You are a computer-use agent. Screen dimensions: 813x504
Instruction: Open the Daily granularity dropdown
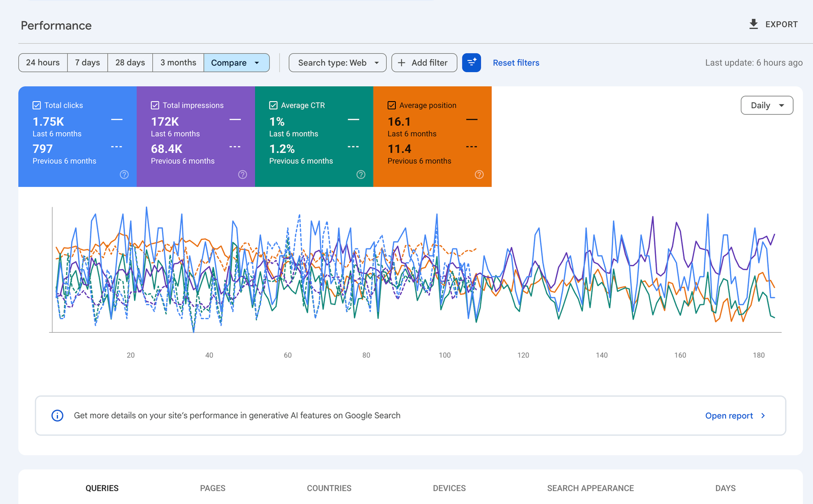(x=767, y=105)
